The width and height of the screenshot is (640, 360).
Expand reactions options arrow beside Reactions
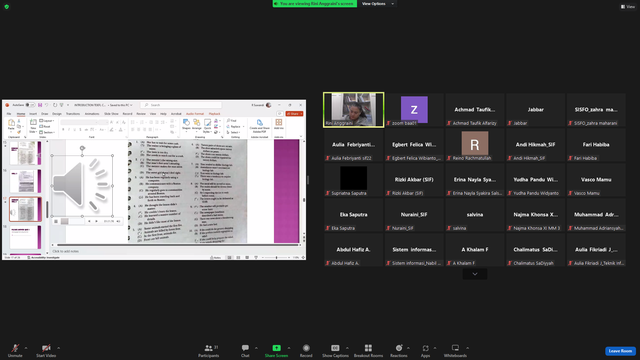[408, 348]
